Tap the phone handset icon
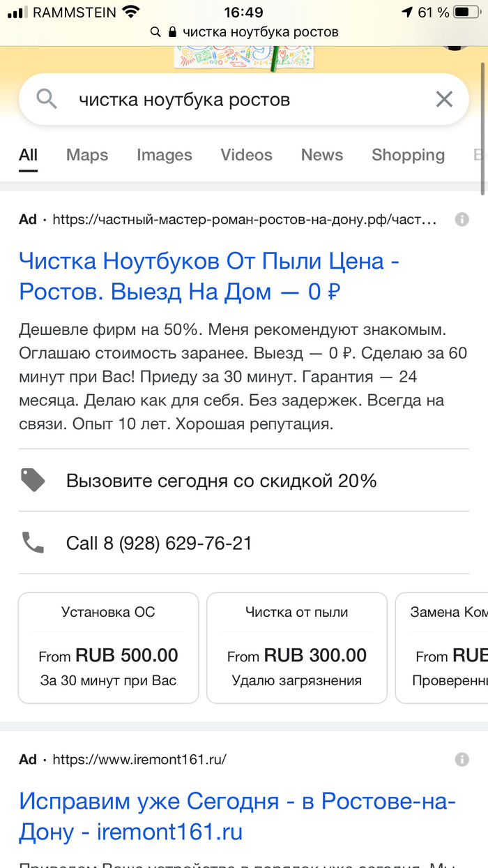 pos(33,543)
